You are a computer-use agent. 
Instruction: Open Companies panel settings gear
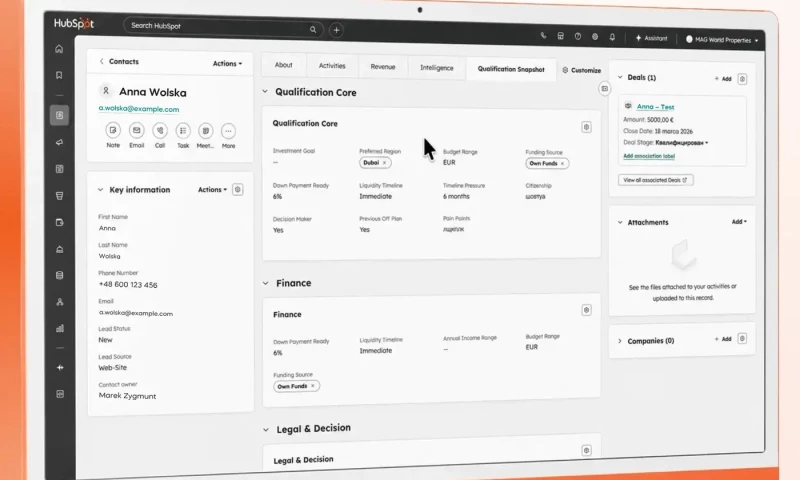(x=742, y=339)
